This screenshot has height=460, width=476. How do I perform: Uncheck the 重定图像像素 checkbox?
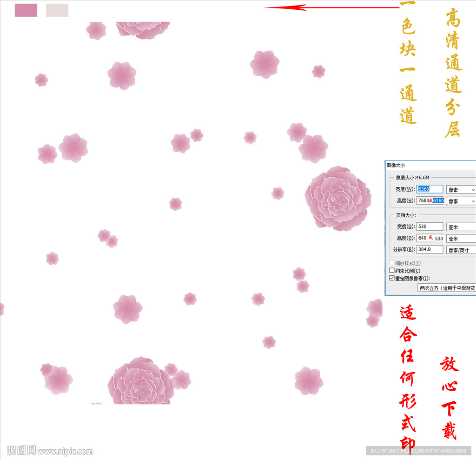[391, 278]
